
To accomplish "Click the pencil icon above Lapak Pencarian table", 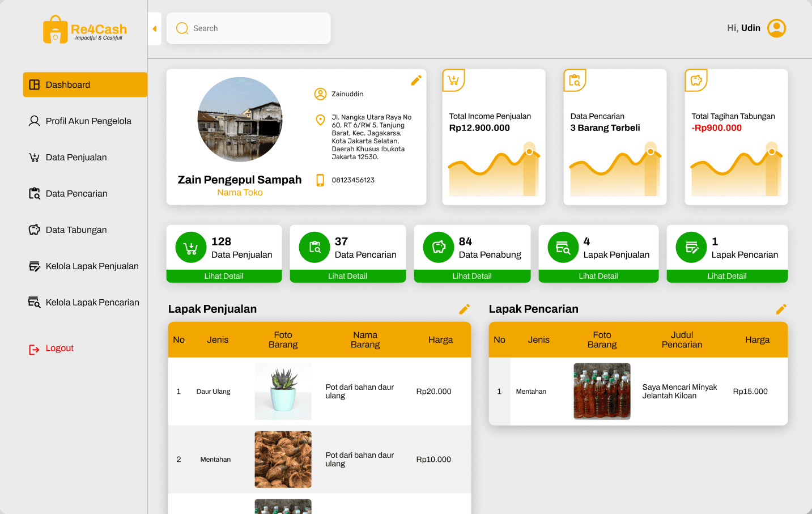I will tap(781, 309).
